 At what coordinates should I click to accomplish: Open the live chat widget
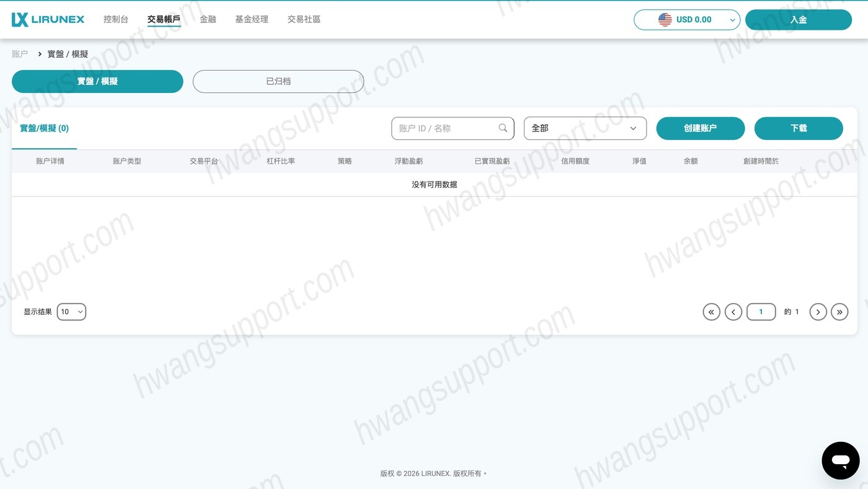pyautogui.click(x=840, y=460)
